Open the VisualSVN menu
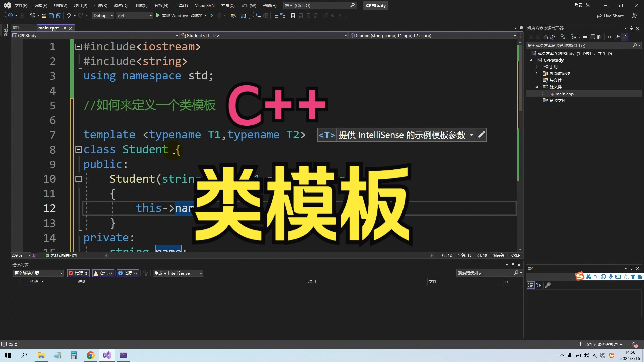This screenshot has width=644, height=362. (204, 5)
